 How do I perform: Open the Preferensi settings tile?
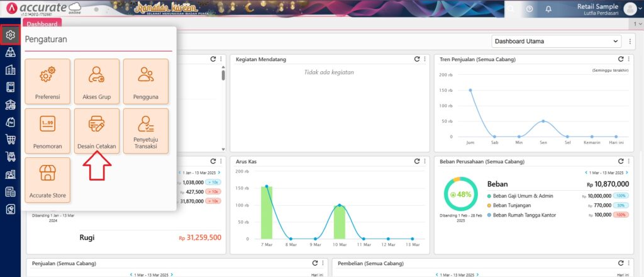47,81
